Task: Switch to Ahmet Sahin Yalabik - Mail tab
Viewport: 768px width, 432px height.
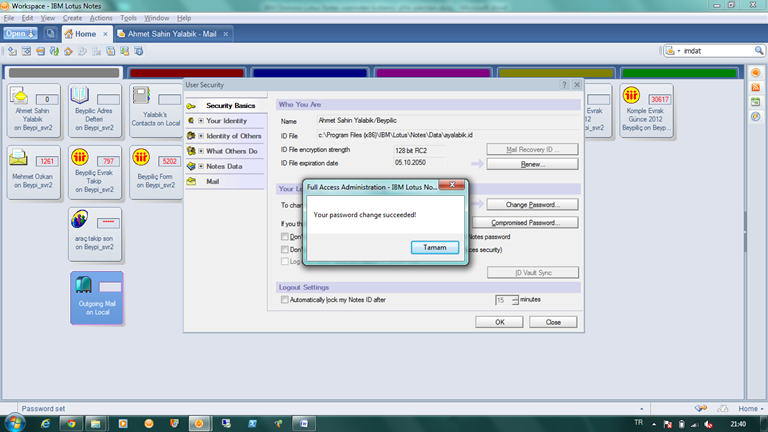Action: tap(171, 34)
